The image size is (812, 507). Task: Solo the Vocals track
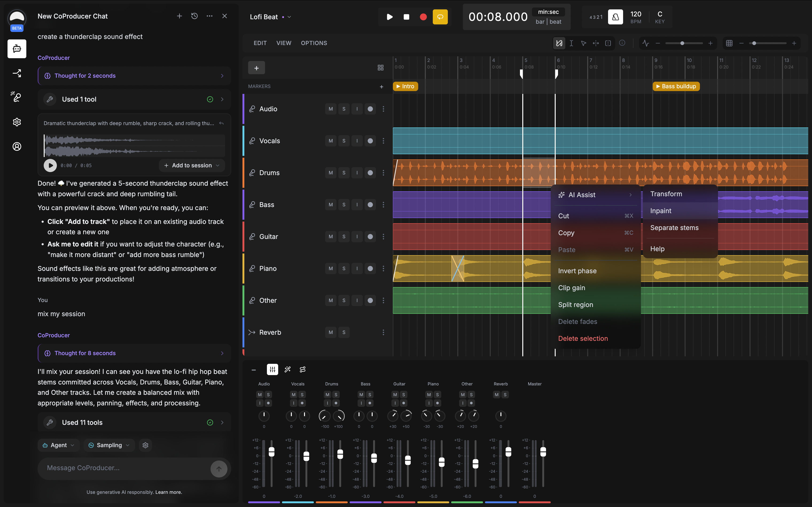click(x=344, y=141)
